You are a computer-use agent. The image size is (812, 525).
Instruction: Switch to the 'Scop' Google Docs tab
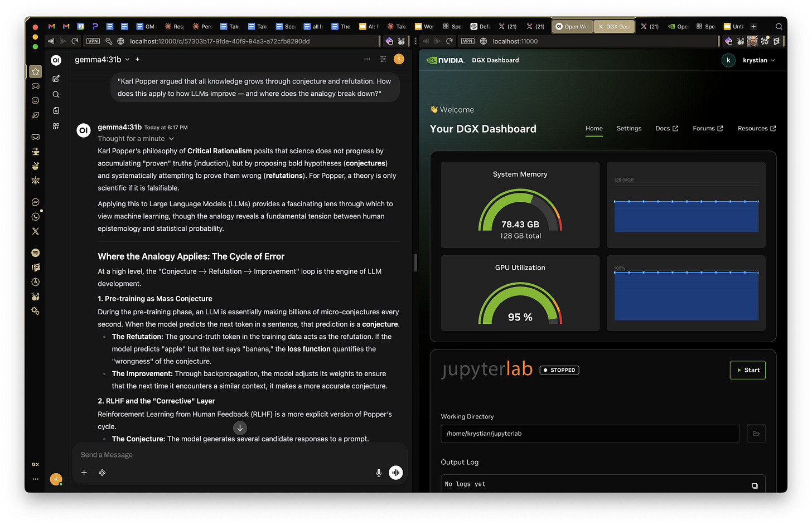pos(286,26)
